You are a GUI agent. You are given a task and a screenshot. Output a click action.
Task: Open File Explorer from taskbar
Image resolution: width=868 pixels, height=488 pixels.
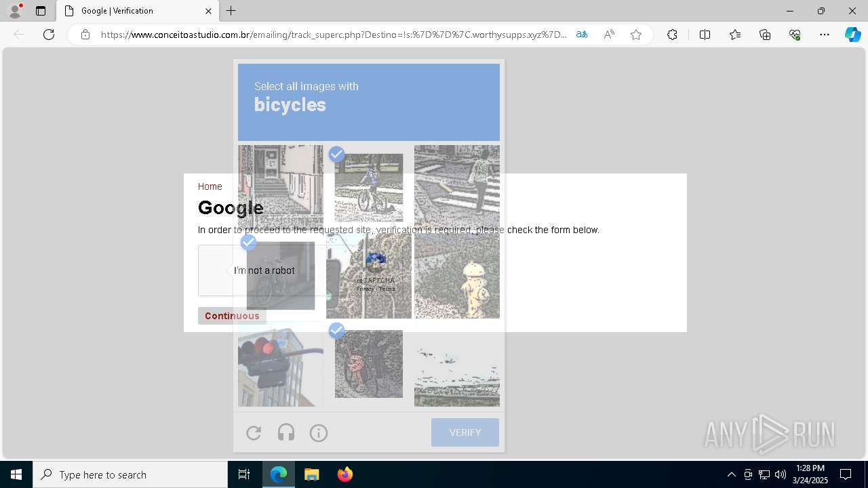point(311,474)
